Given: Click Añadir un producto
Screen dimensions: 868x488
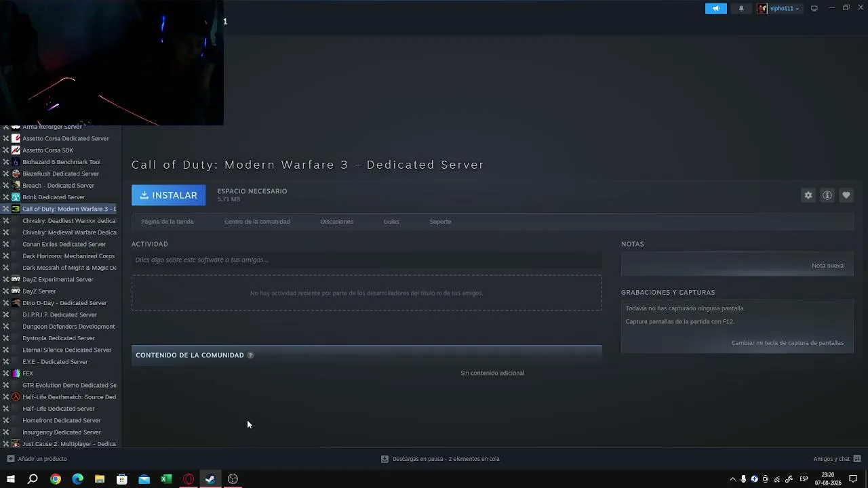Looking at the screenshot, I should [37, 459].
